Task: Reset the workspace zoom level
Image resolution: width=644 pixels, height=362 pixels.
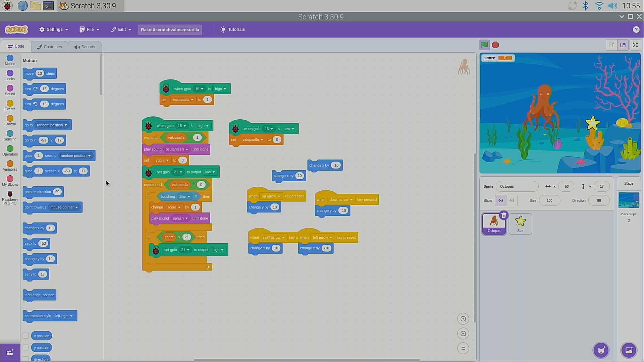Action: tap(463, 349)
